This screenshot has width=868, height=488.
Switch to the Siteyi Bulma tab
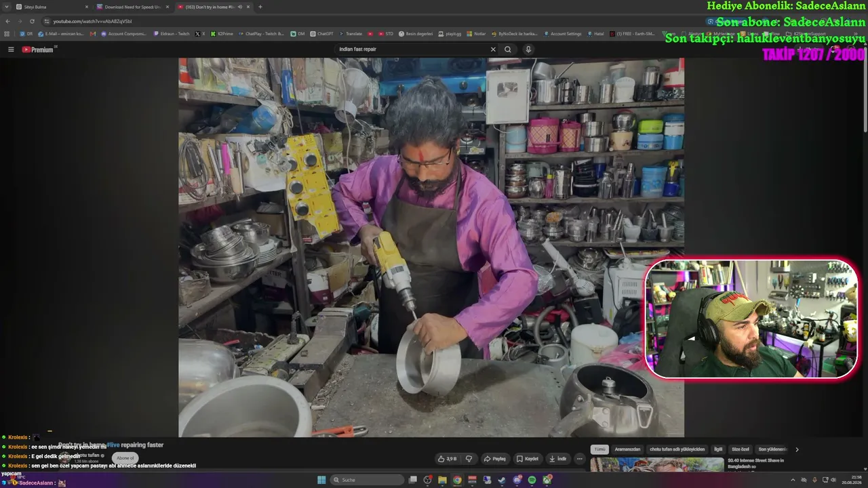pyautogui.click(x=53, y=7)
